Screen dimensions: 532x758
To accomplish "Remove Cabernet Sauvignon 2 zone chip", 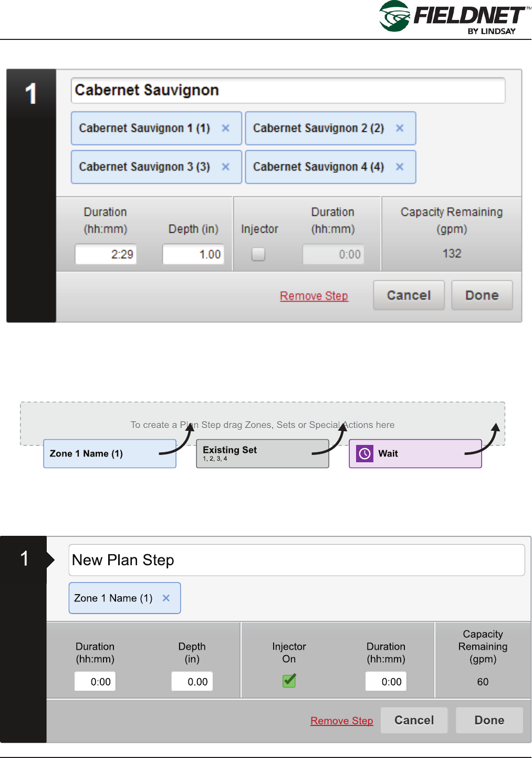I will pyautogui.click(x=400, y=128).
